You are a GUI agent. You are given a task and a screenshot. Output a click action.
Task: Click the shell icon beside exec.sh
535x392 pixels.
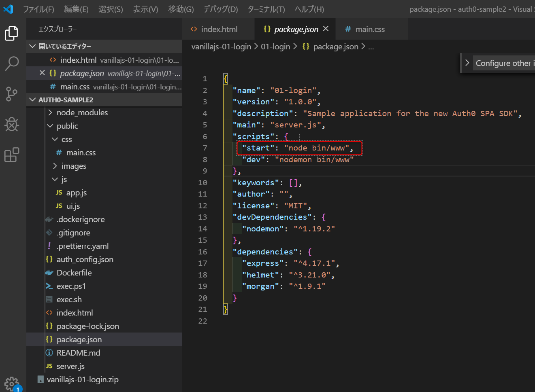tap(49, 299)
